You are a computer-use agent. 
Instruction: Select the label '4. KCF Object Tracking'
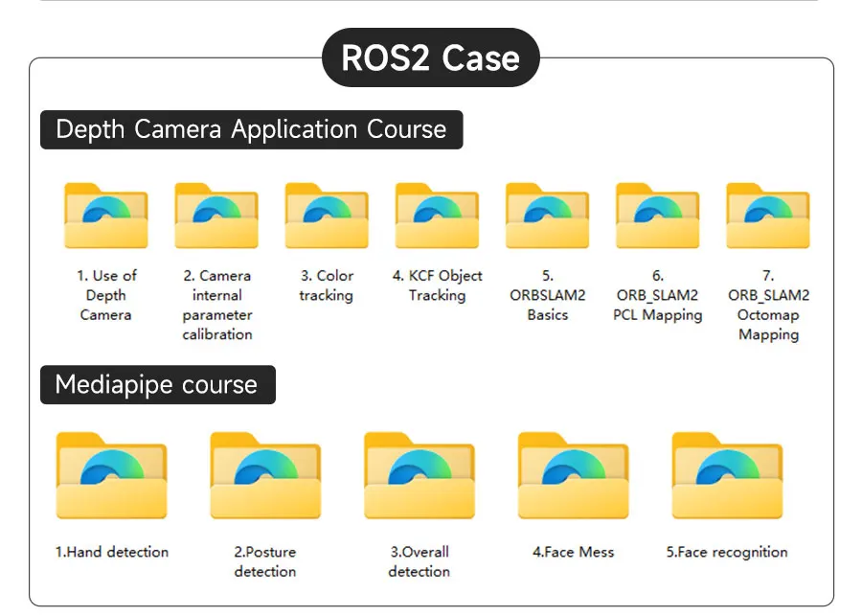(x=437, y=285)
